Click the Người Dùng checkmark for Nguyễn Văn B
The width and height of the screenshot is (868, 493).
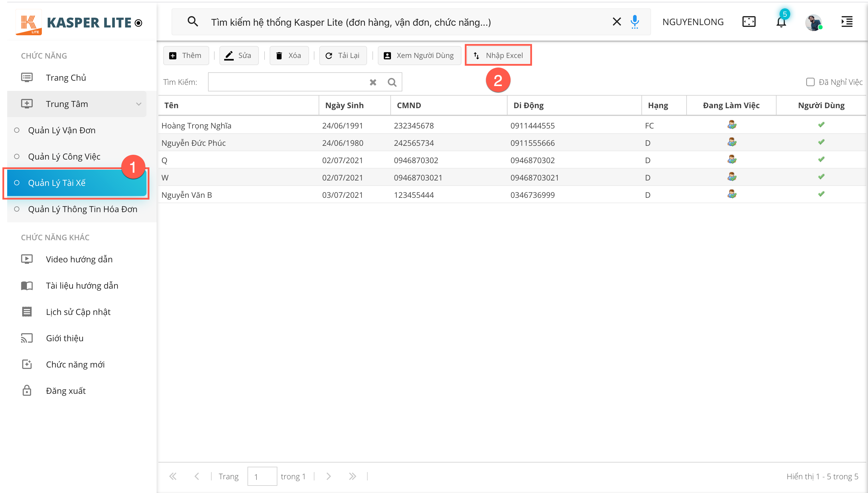821,194
